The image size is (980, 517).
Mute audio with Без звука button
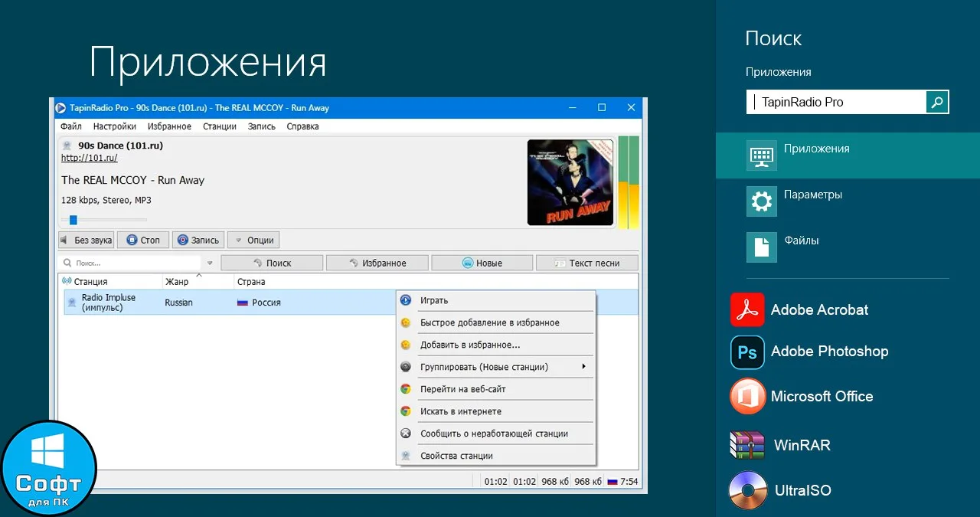pyautogui.click(x=87, y=240)
